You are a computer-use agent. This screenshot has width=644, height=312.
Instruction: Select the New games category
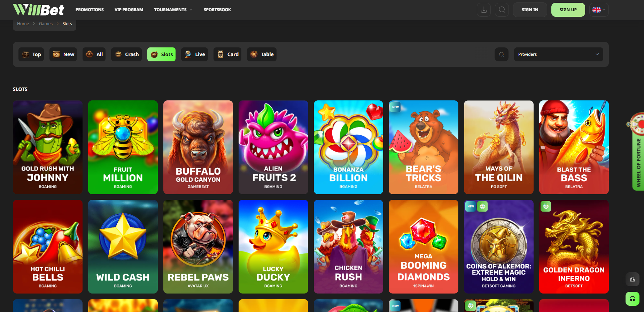(63, 54)
